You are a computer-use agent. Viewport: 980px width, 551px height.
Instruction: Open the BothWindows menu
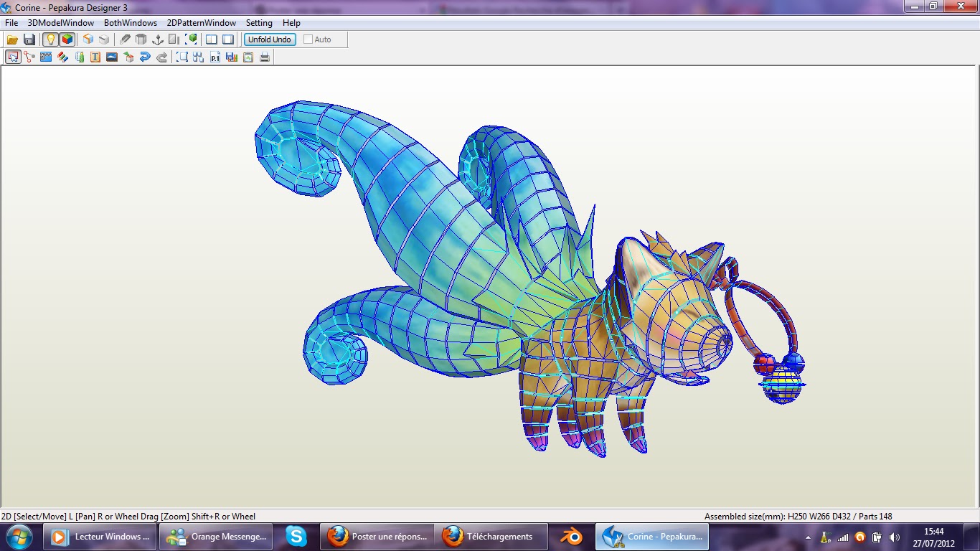coord(131,23)
